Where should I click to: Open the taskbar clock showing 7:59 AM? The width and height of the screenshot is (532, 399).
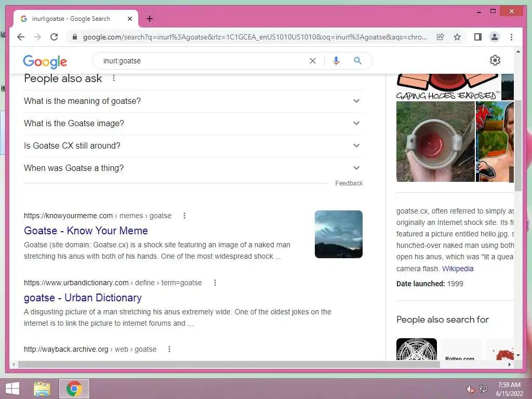pos(509,389)
